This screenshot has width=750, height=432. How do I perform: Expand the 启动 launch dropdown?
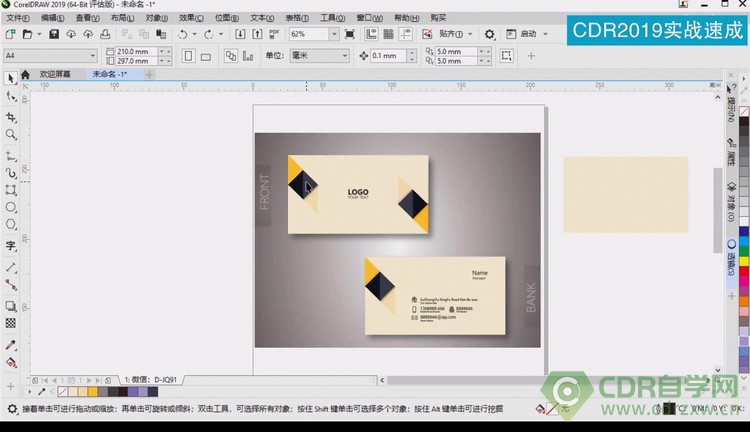(x=545, y=34)
